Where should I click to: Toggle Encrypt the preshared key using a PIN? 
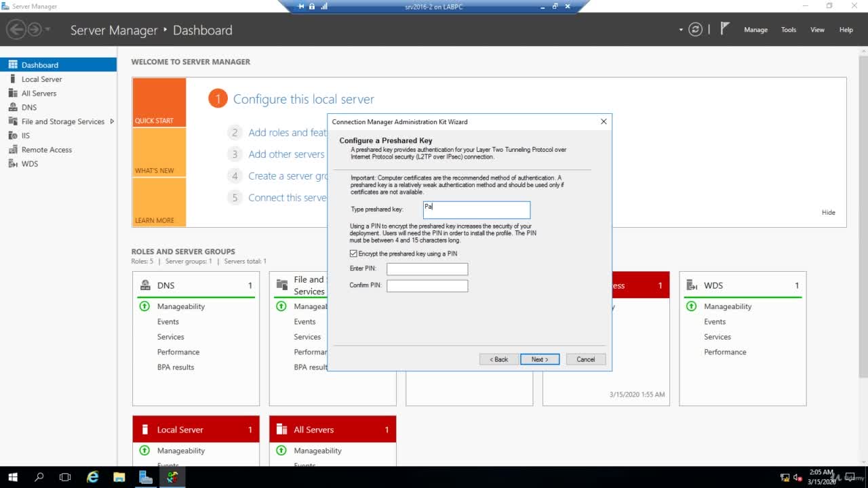(353, 253)
